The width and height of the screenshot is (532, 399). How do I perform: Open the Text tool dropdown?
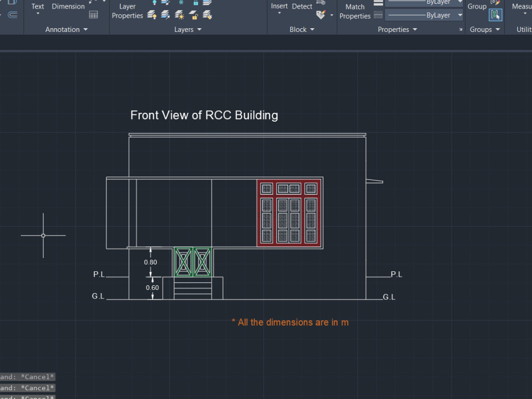[x=37, y=13]
